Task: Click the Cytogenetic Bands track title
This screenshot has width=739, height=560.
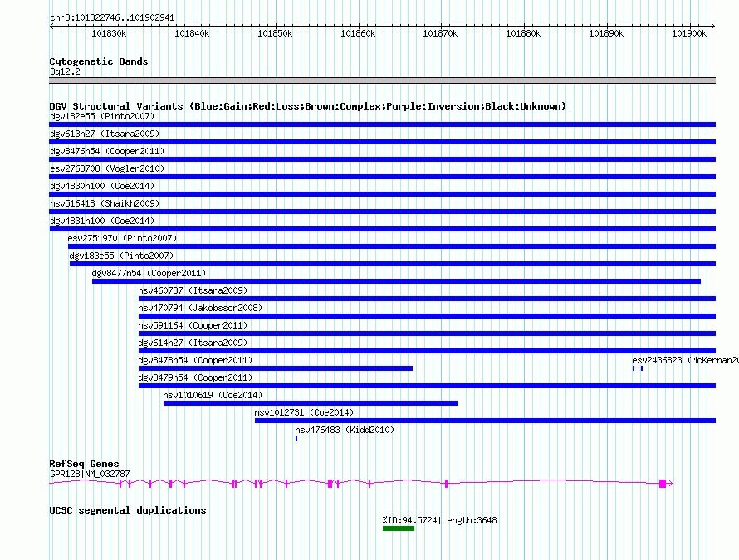Action: pos(99,61)
